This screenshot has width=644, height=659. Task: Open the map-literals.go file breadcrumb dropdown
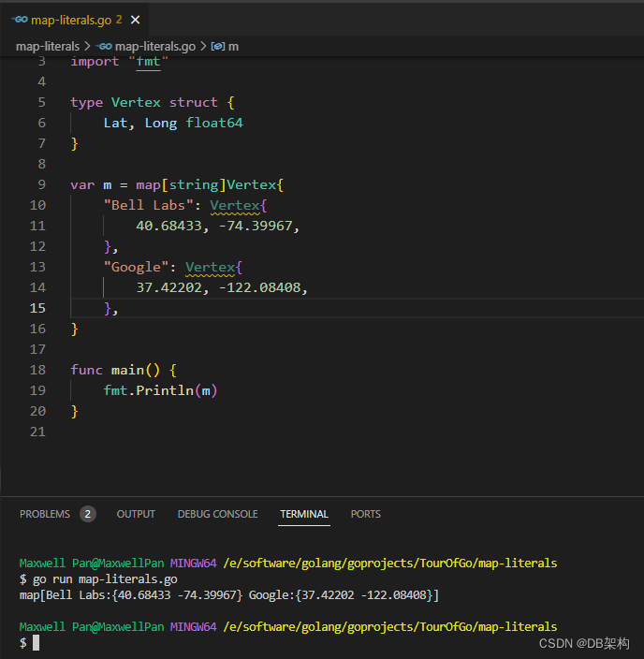154,46
